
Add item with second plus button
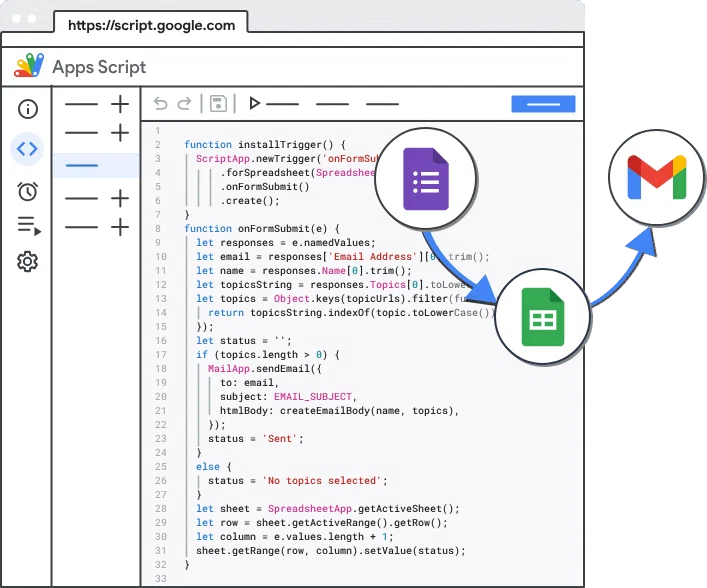(x=120, y=133)
